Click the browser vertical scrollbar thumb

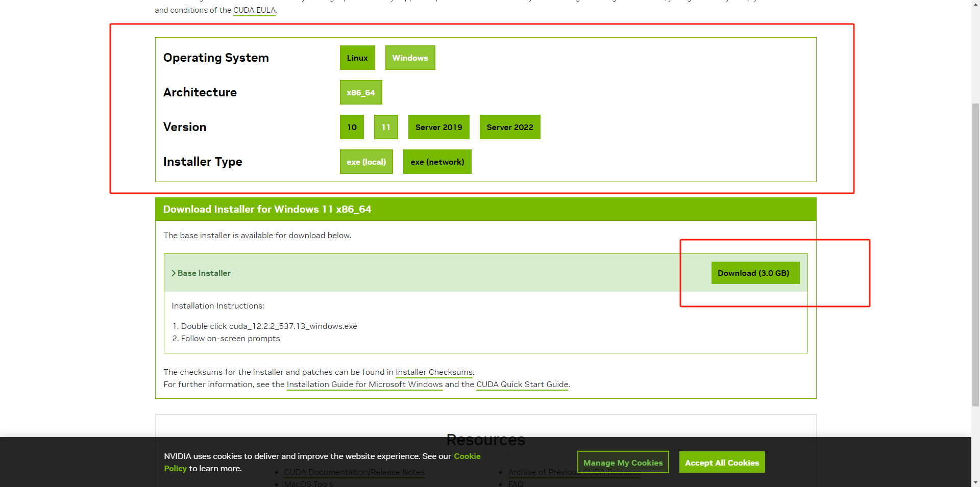click(975, 255)
